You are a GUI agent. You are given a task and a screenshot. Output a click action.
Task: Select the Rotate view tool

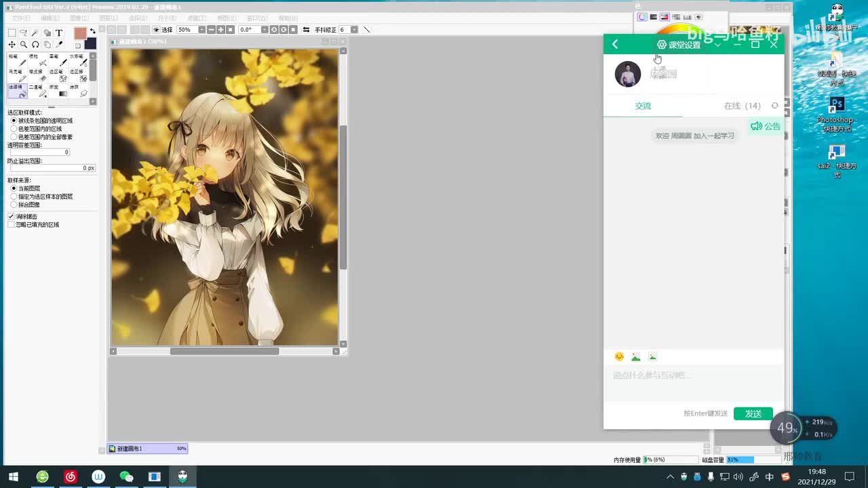pos(35,44)
